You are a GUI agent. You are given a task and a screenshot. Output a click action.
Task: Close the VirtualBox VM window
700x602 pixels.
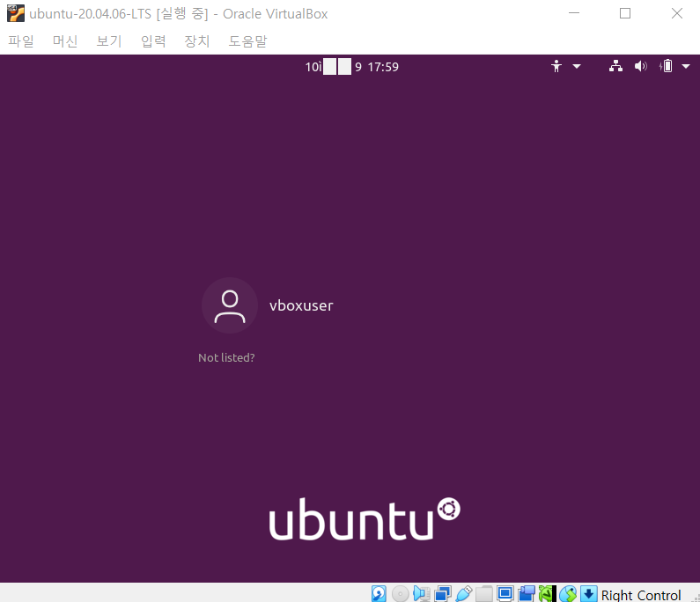677,13
